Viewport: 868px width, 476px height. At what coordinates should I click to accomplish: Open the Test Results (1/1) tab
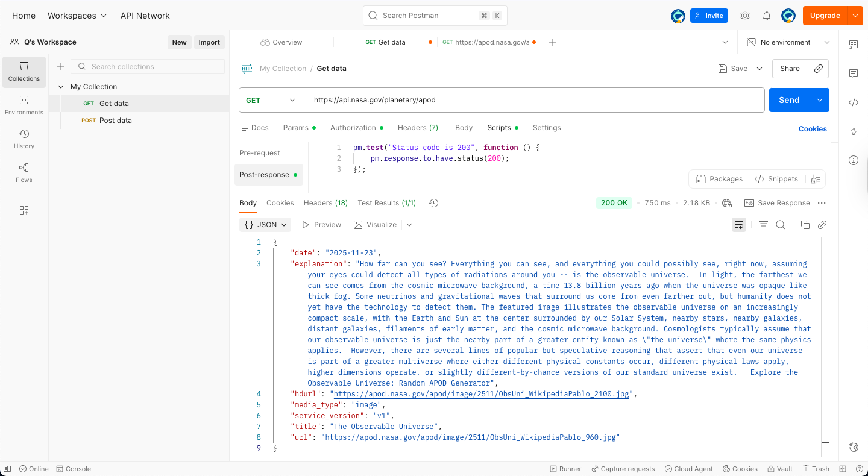coord(386,203)
